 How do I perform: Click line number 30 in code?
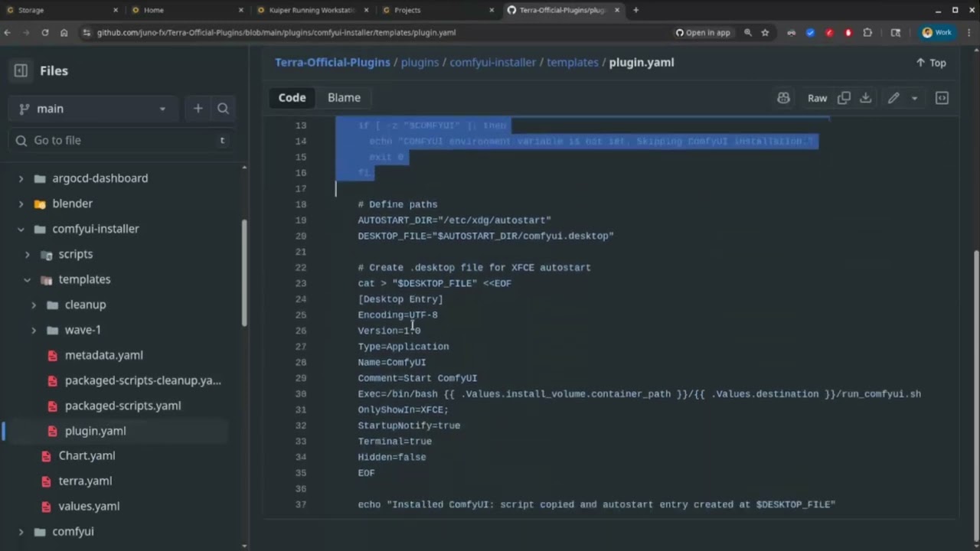coord(301,394)
